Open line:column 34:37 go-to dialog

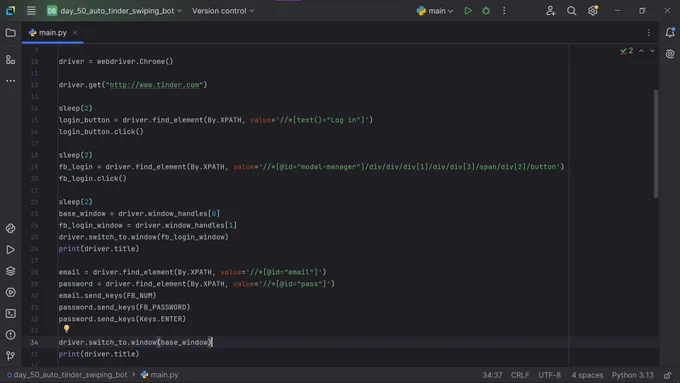(492, 375)
